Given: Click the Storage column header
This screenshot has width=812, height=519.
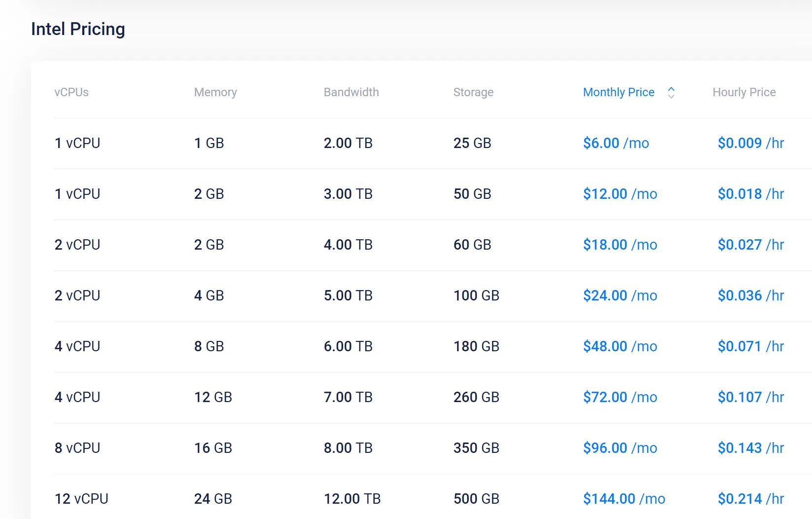Looking at the screenshot, I should pyautogui.click(x=473, y=92).
